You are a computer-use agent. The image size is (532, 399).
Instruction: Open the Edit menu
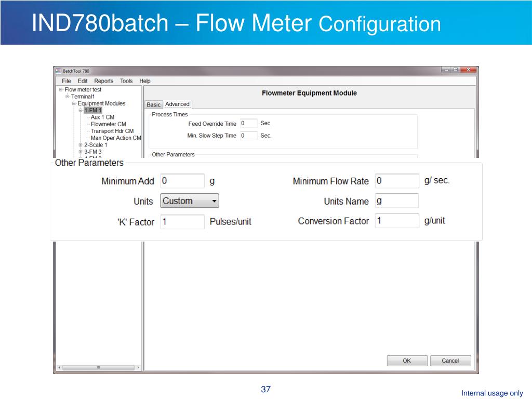[x=83, y=81]
